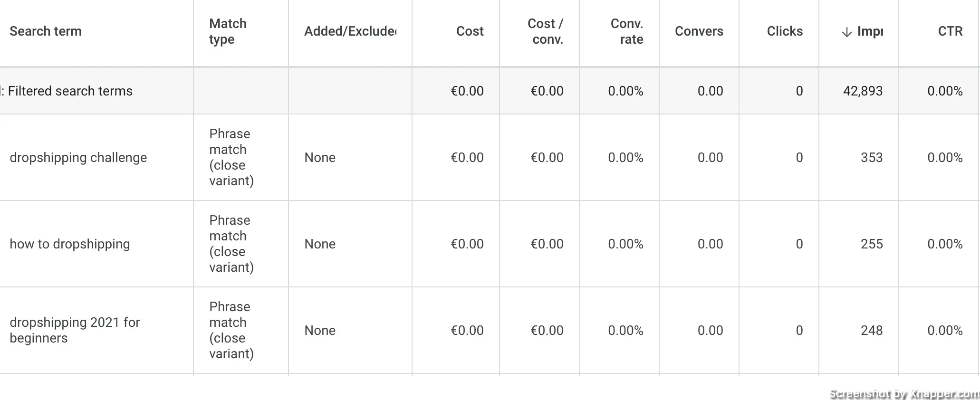Sort by the Match type column header
The width and height of the screenshot is (980, 400).
coord(228,31)
